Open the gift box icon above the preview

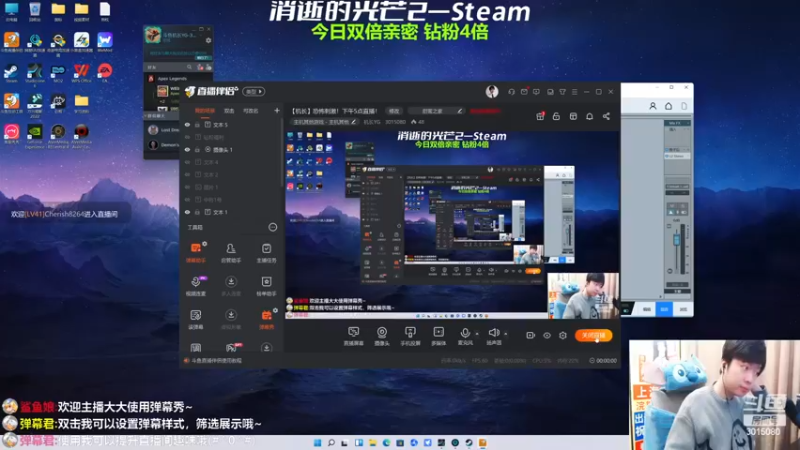click(540, 116)
